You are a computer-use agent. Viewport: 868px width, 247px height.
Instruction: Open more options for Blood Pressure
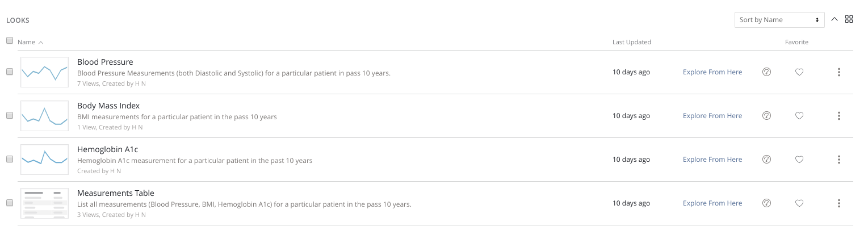[839, 72]
